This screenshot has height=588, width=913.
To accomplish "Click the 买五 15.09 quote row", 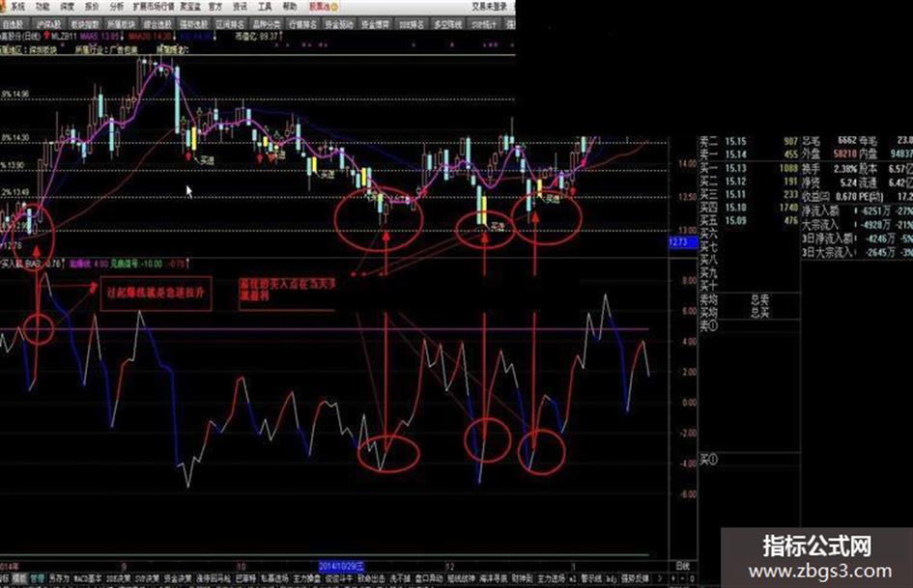I will (x=748, y=221).
